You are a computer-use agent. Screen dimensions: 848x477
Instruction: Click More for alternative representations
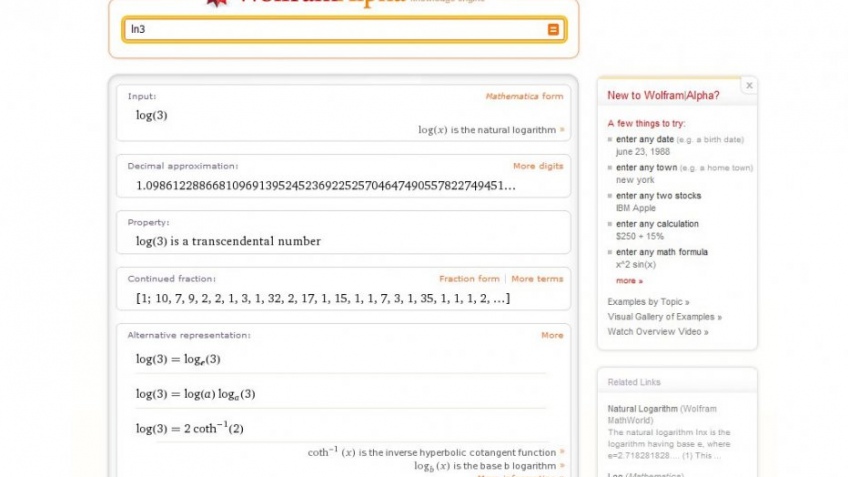tap(552, 335)
